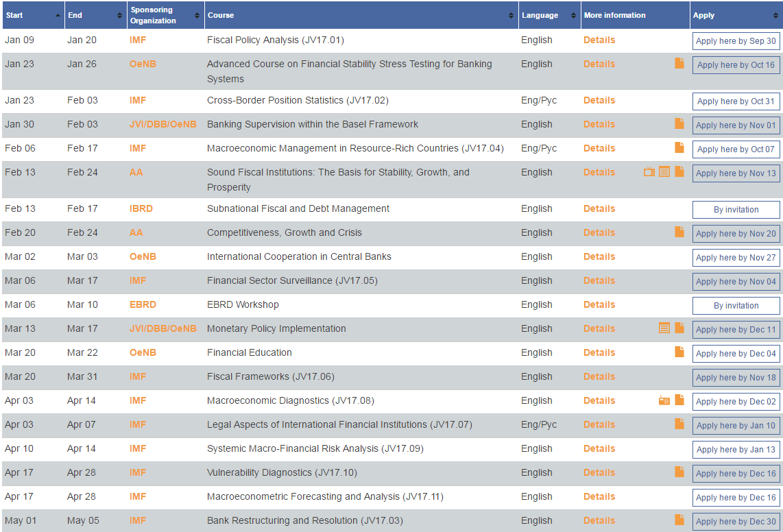Screen dimensions: 783x532
Task: Click Apply here by Dec 30 button
Action: 736,522
